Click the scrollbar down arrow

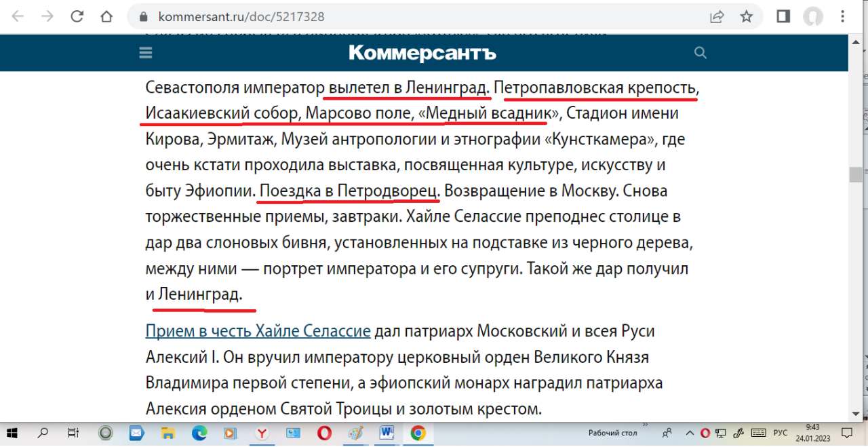pyautogui.click(x=855, y=413)
